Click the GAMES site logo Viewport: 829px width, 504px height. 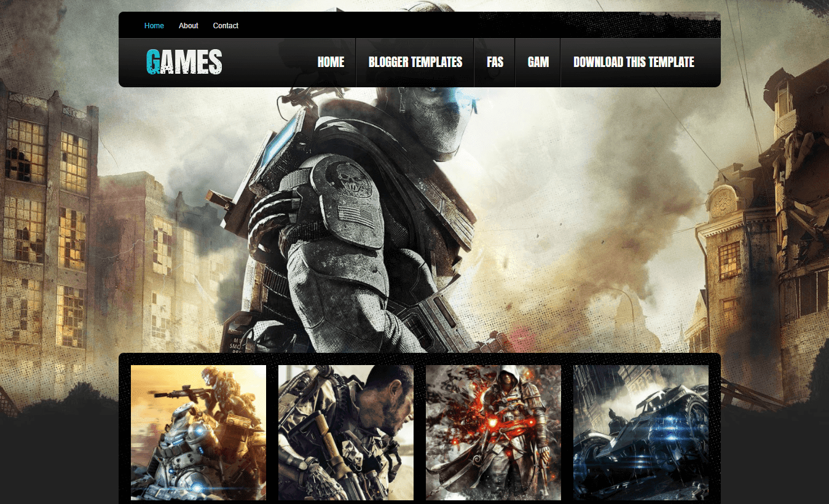(184, 61)
